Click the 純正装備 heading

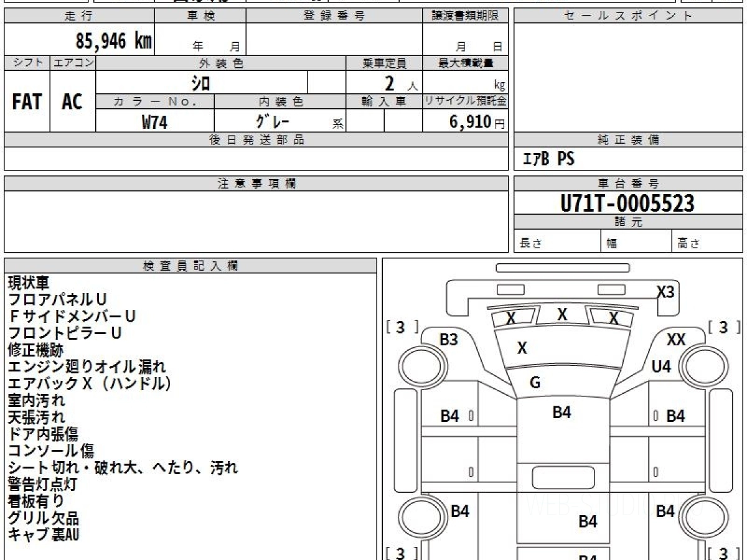point(628,140)
